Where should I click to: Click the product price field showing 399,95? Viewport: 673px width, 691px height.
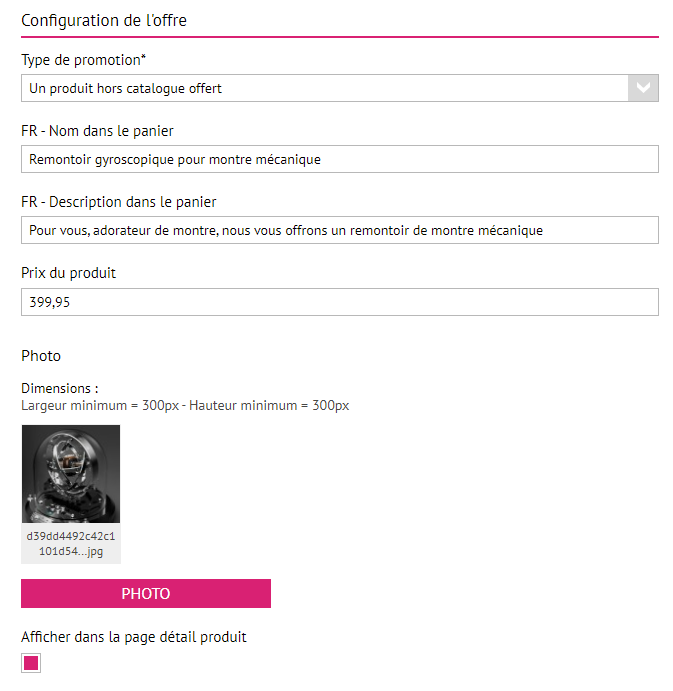[x=339, y=302]
